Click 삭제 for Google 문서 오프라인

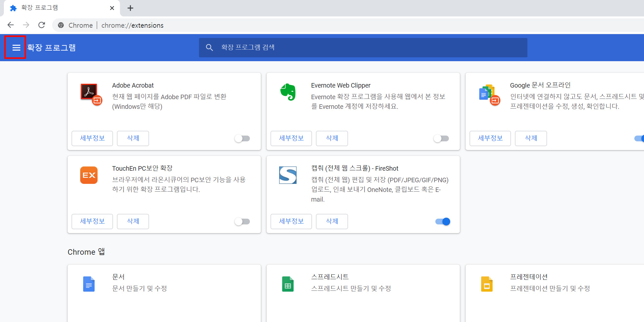[x=531, y=138]
